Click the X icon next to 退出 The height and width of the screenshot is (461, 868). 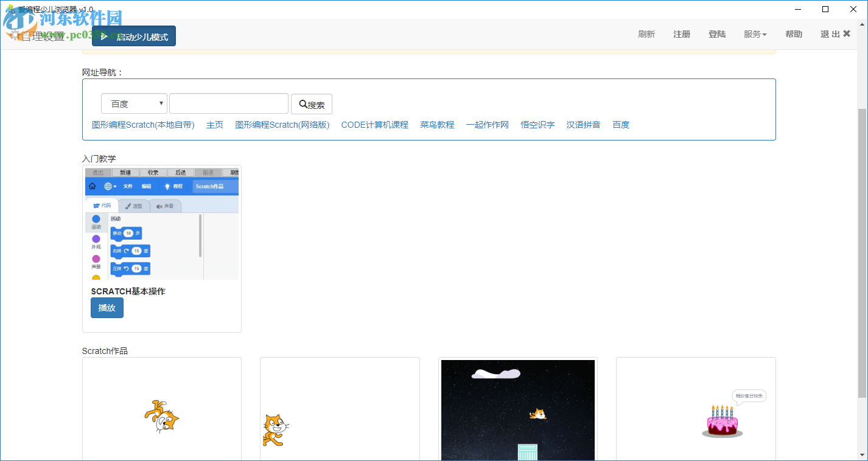[x=845, y=34]
